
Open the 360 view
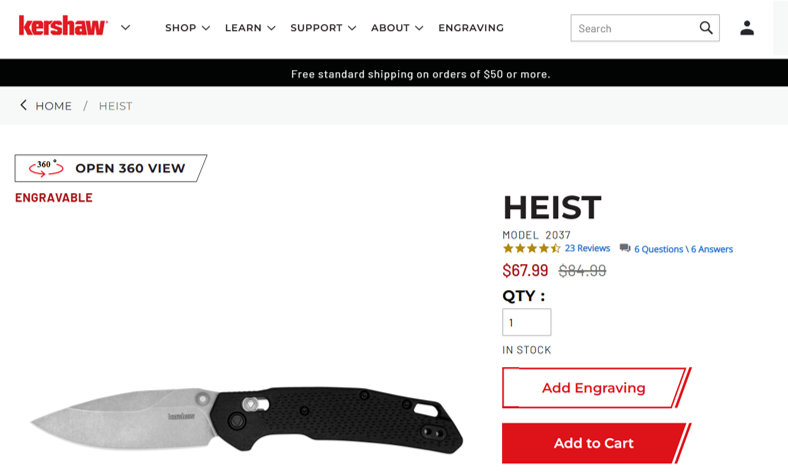111,168
